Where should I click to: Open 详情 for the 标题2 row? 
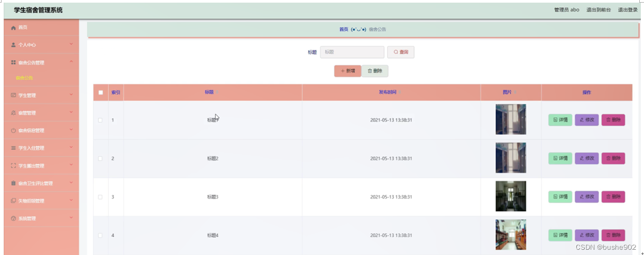[560, 158]
